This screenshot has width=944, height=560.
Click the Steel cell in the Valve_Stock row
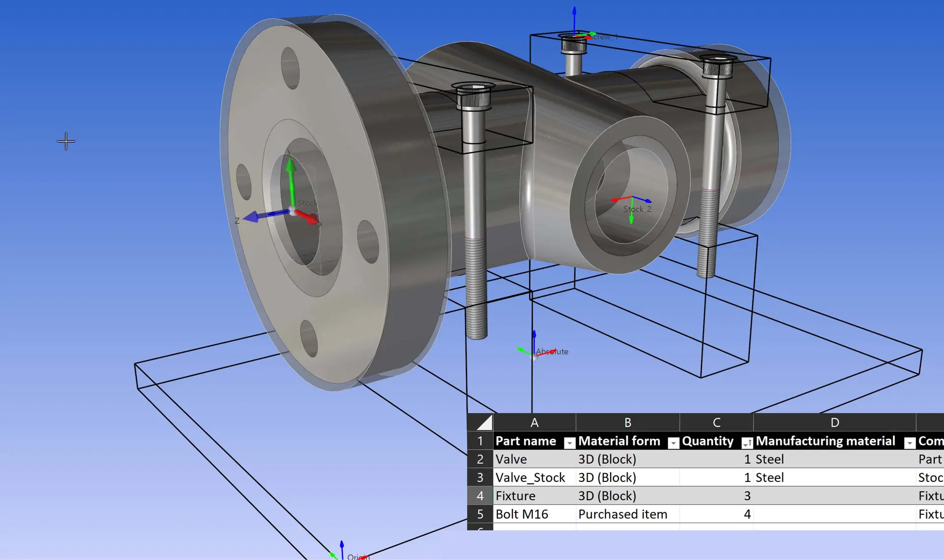point(835,477)
